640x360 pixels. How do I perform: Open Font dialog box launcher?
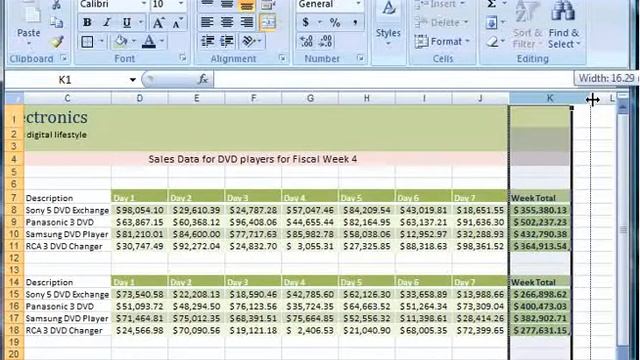(182, 58)
